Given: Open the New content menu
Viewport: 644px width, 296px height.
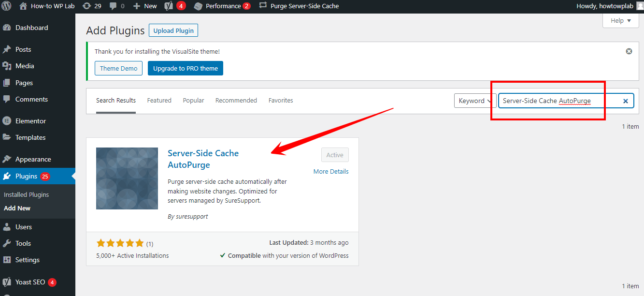Looking at the screenshot, I should [145, 6].
